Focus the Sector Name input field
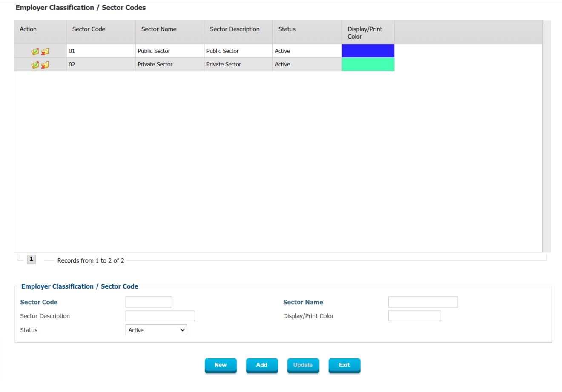The image size is (562, 392). 423,302
